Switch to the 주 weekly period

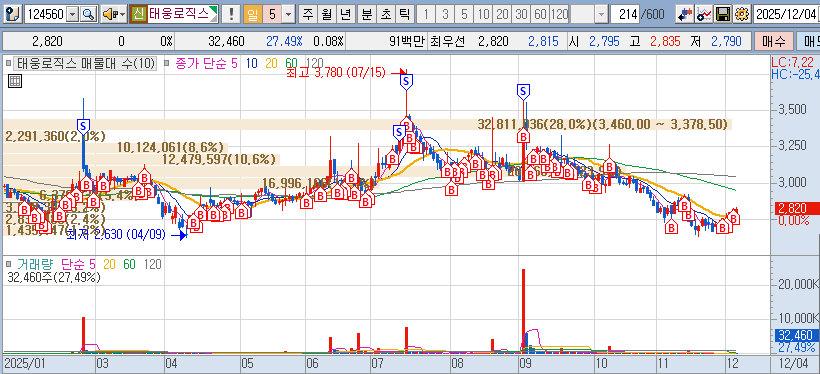click(x=308, y=14)
